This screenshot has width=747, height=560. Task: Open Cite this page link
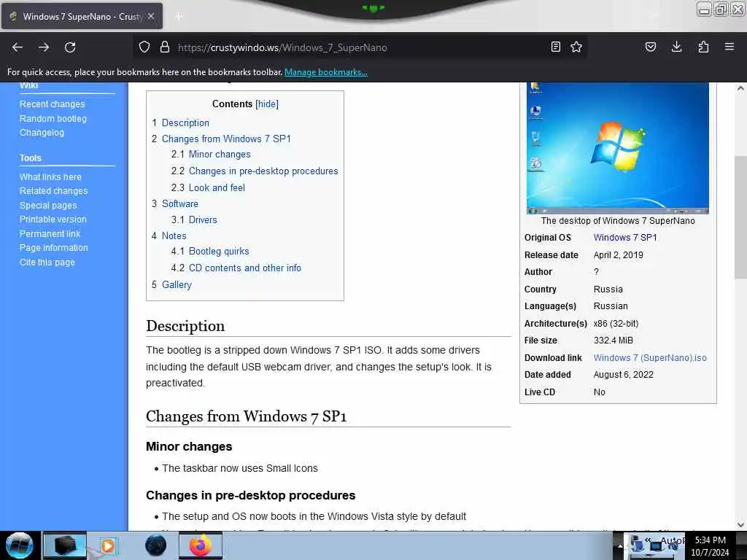click(x=47, y=262)
